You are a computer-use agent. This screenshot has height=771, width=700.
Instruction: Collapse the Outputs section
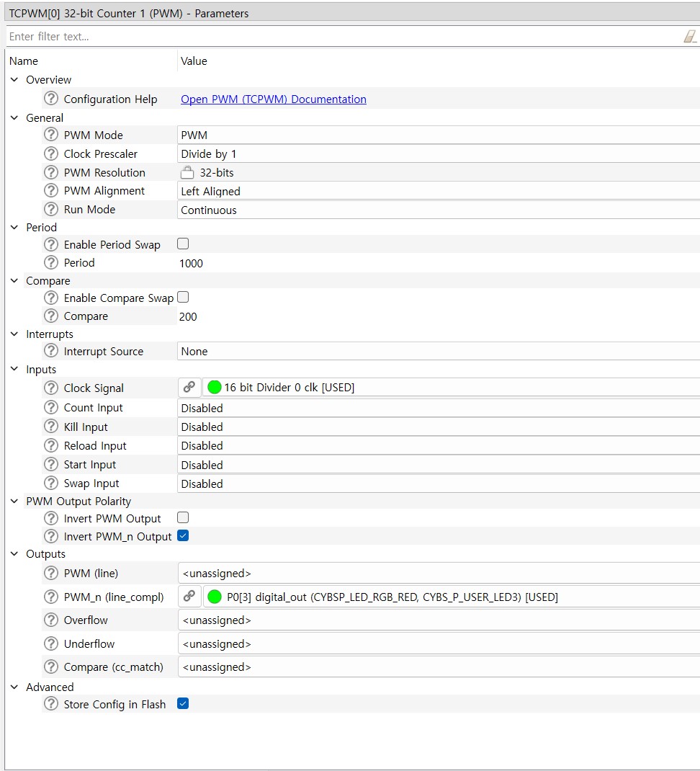click(x=14, y=553)
